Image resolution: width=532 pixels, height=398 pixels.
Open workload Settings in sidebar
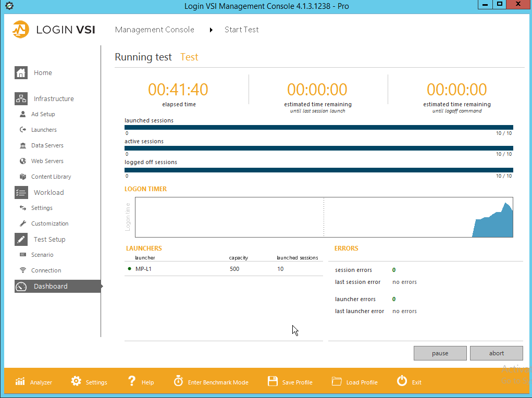coord(42,208)
